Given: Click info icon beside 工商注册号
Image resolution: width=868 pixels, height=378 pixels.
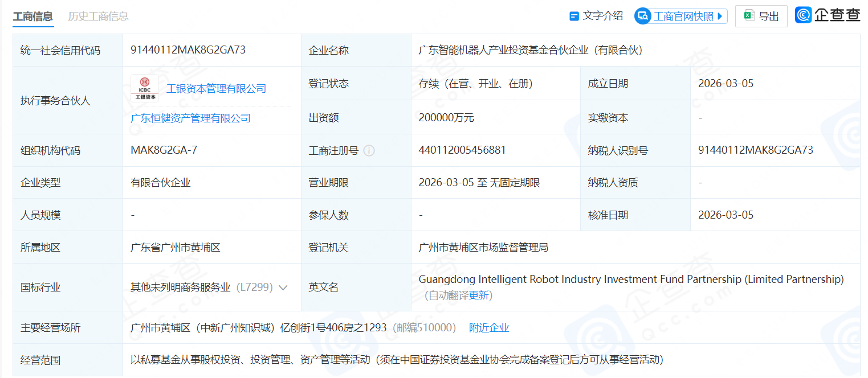Looking at the screenshot, I should point(369,150).
